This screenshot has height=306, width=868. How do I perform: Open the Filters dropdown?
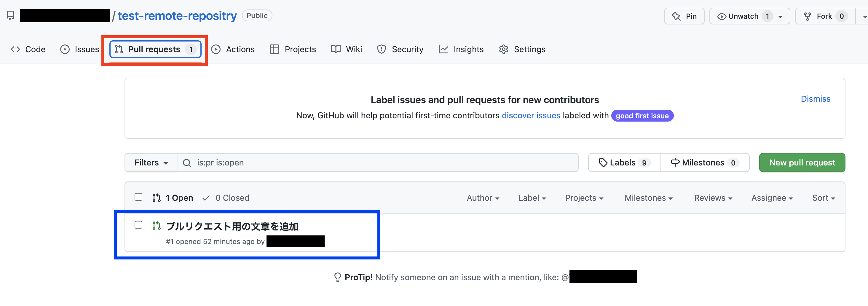pyautogui.click(x=151, y=163)
